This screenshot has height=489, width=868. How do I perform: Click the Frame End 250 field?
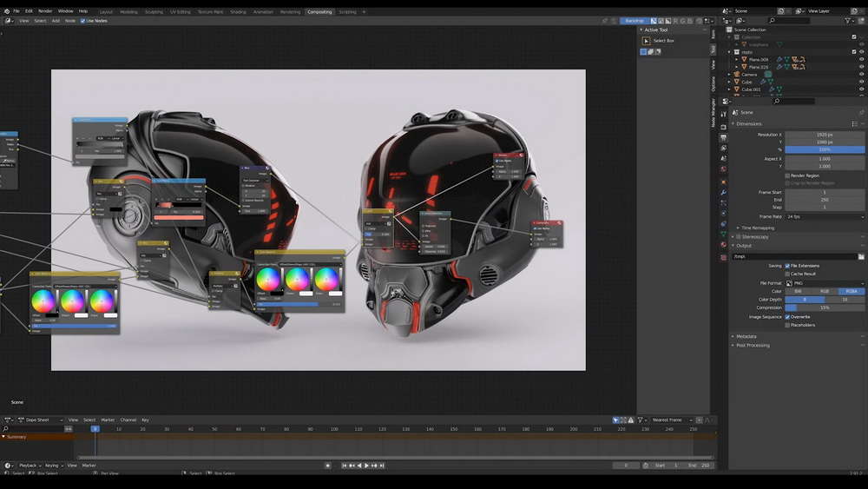coord(825,200)
